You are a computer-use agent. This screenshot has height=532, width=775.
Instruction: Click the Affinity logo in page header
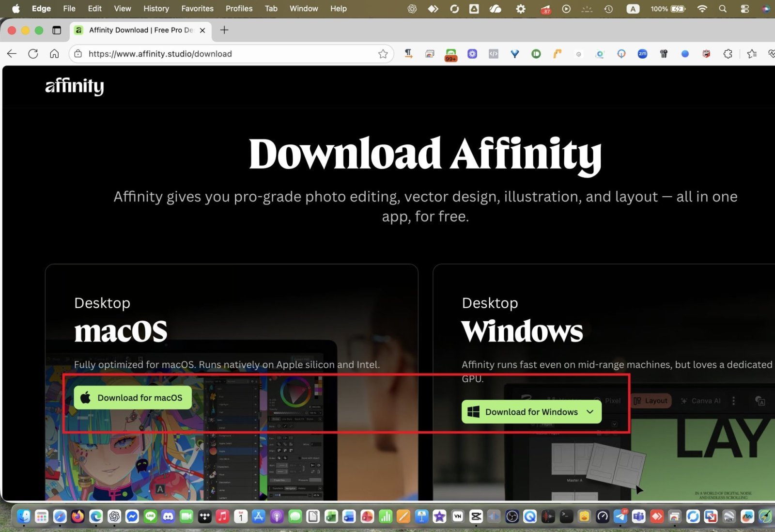click(74, 86)
